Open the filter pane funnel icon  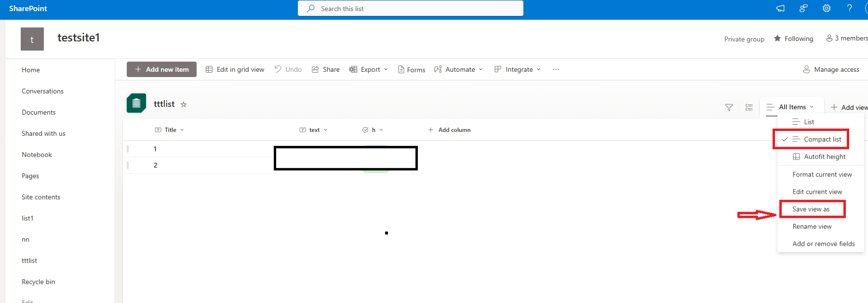click(x=729, y=107)
